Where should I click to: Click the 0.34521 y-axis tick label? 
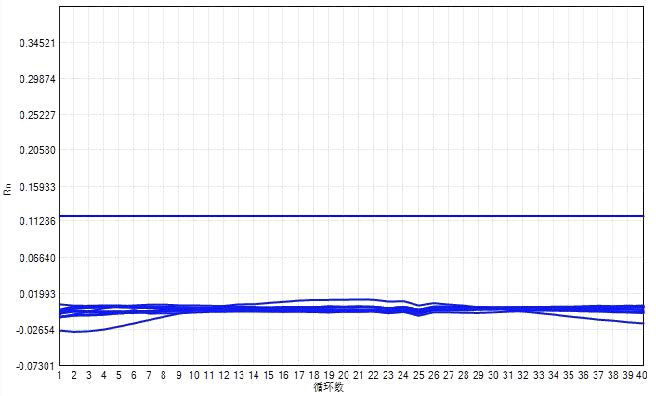[37, 43]
